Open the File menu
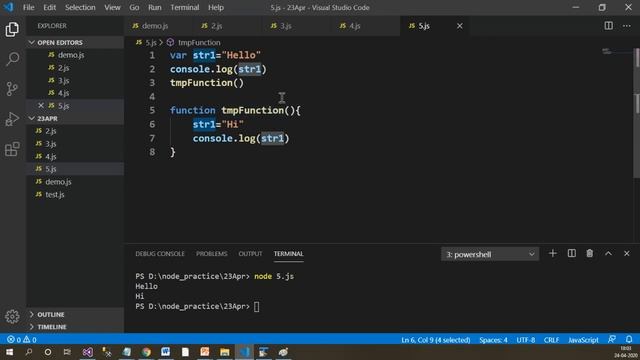640x360 pixels. [29, 7]
